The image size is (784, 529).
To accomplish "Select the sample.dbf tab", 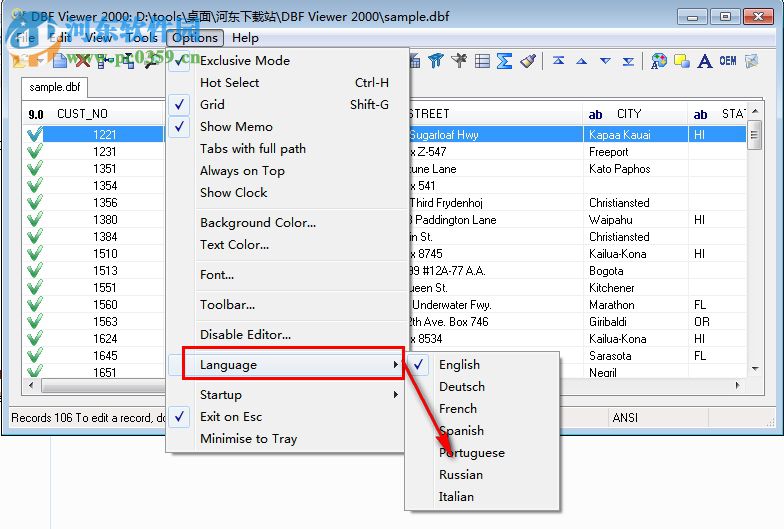I will (x=54, y=87).
